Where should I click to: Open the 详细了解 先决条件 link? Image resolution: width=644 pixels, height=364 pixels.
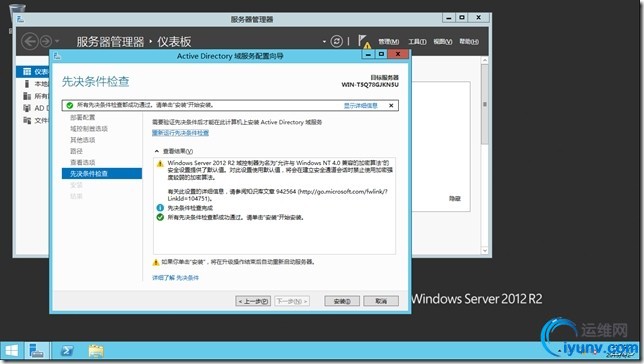point(175,278)
